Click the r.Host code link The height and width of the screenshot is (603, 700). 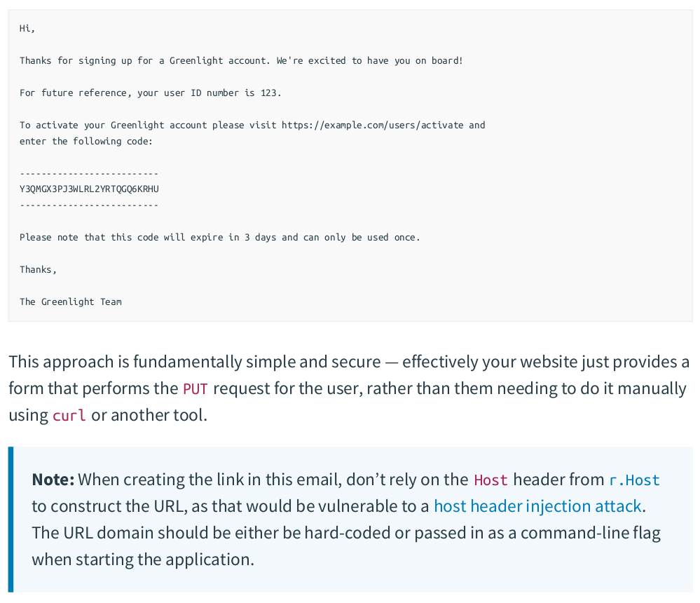point(634,480)
